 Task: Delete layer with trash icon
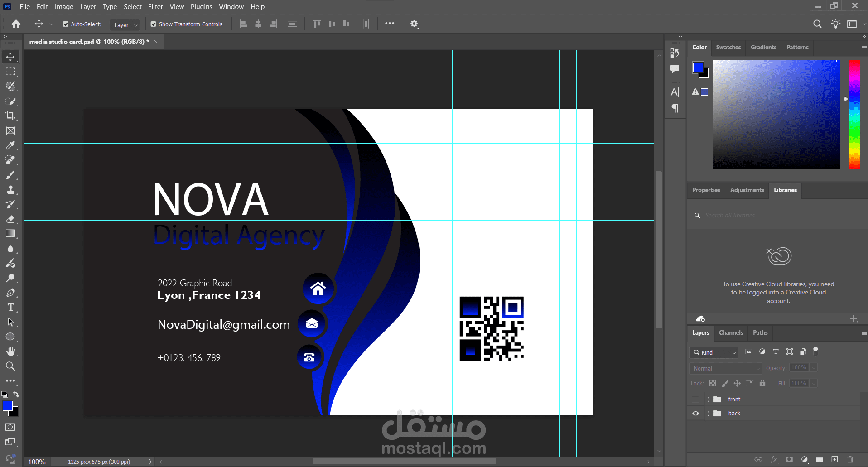coord(850,459)
